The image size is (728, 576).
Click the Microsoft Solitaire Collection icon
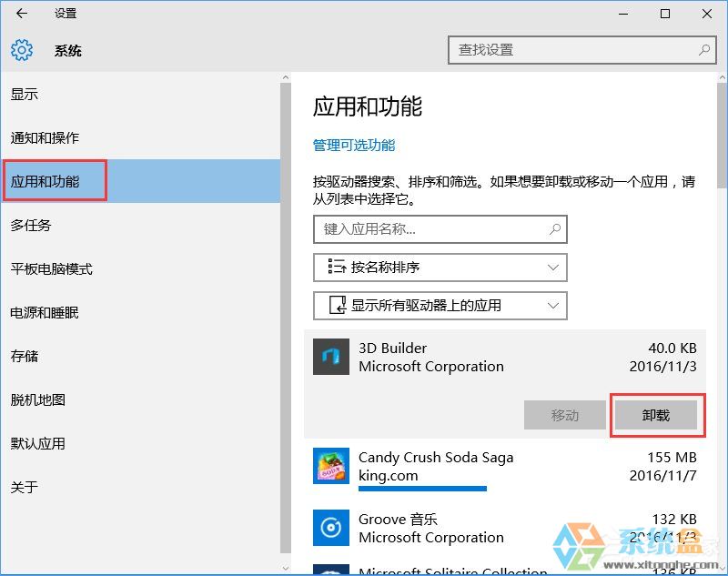[331, 571]
